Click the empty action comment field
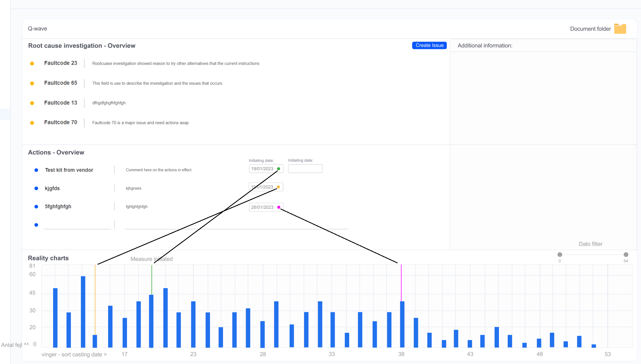 [236, 225]
